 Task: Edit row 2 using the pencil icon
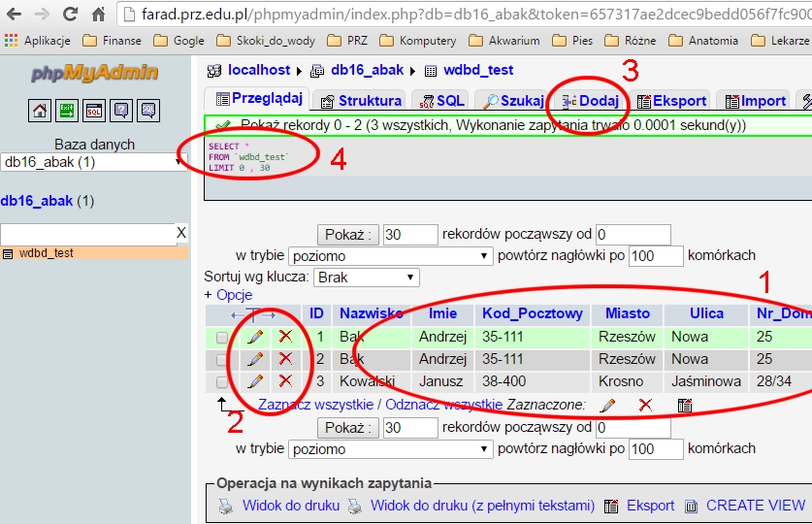[x=255, y=359]
